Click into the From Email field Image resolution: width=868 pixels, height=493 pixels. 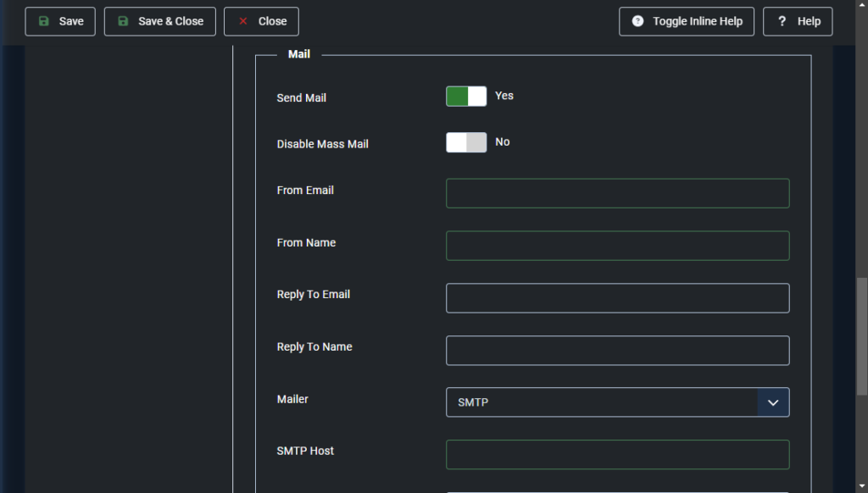[x=617, y=193]
